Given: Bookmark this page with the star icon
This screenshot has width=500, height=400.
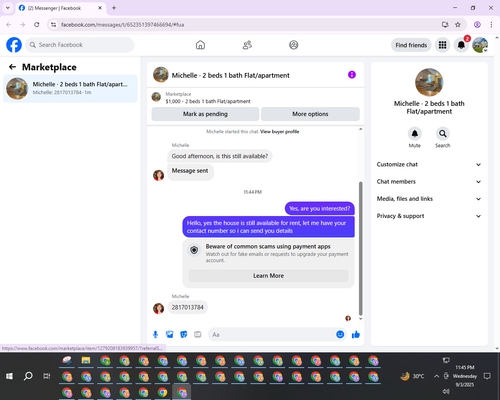Looking at the screenshot, I should 458,25.
